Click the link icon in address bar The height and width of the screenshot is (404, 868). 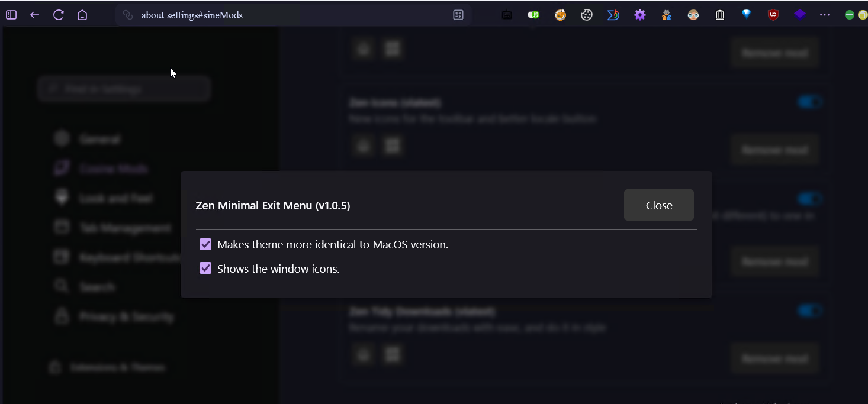tap(127, 15)
